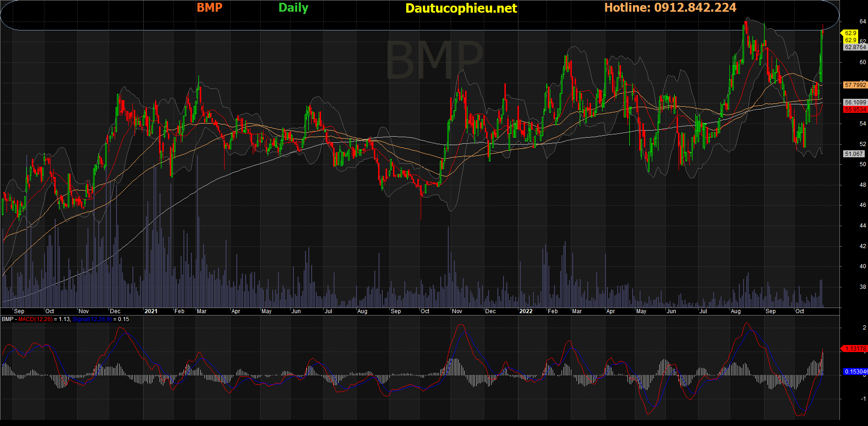Select the 2022 year marker on time axis

coord(525,311)
